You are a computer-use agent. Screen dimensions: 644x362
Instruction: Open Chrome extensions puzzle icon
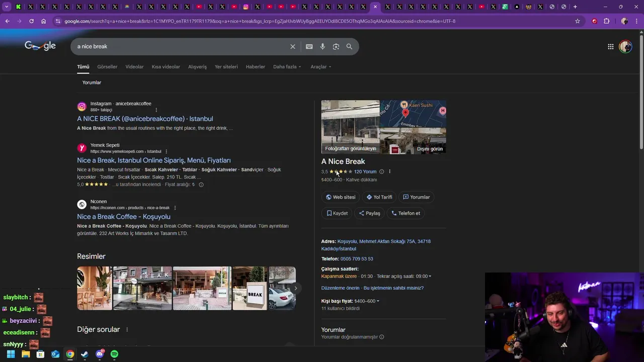606,21
